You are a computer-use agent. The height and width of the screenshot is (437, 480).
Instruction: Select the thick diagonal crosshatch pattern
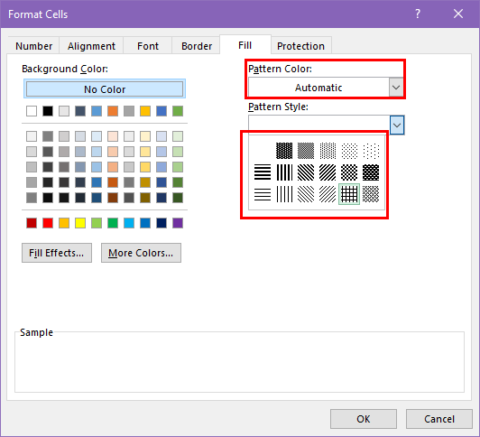(x=371, y=172)
